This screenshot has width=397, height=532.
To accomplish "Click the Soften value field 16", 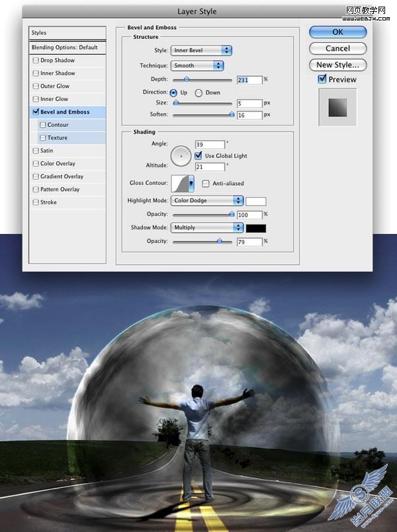I will pyautogui.click(x=249, y=116).
